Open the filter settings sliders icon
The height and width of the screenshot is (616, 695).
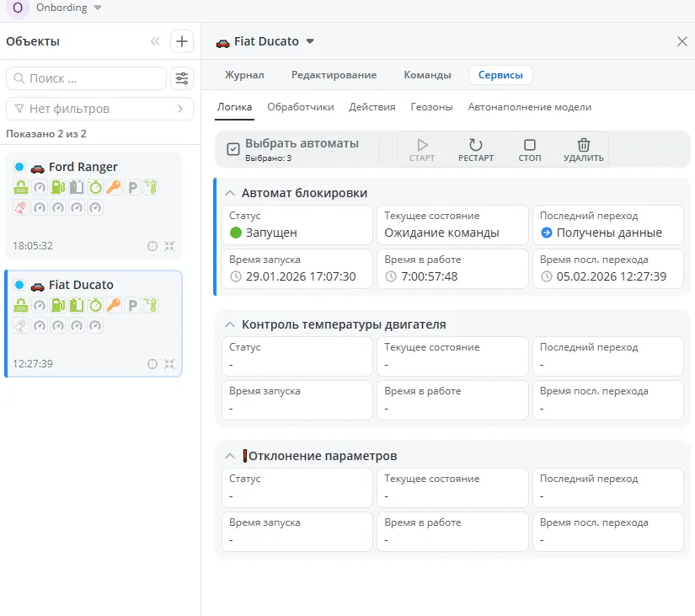pos(181,78)
